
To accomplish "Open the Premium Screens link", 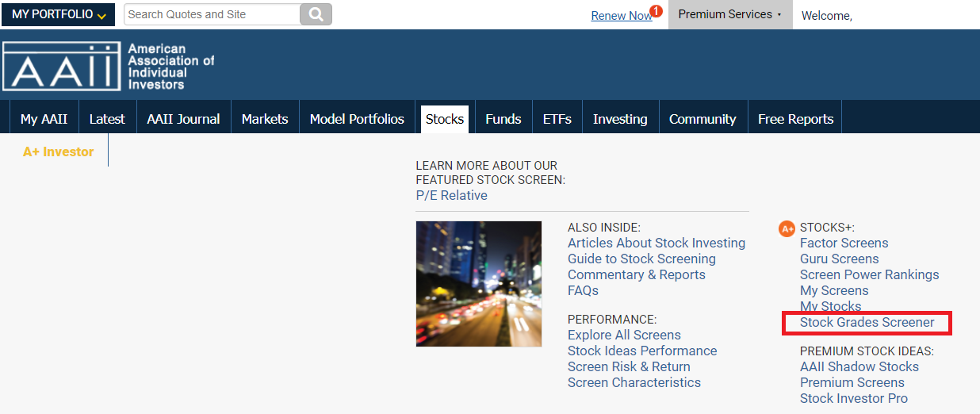I will coord(852,382).
